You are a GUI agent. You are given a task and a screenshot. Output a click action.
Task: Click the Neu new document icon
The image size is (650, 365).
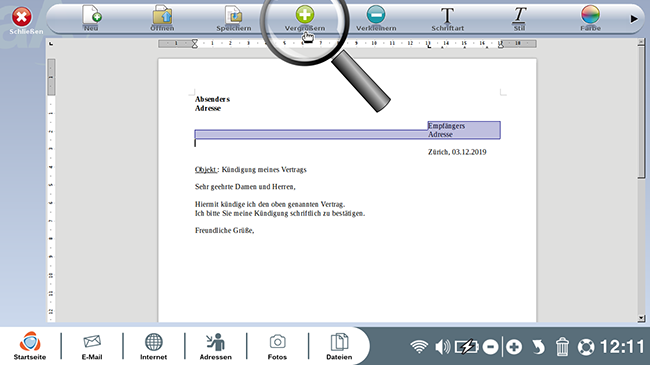(92, 18)
